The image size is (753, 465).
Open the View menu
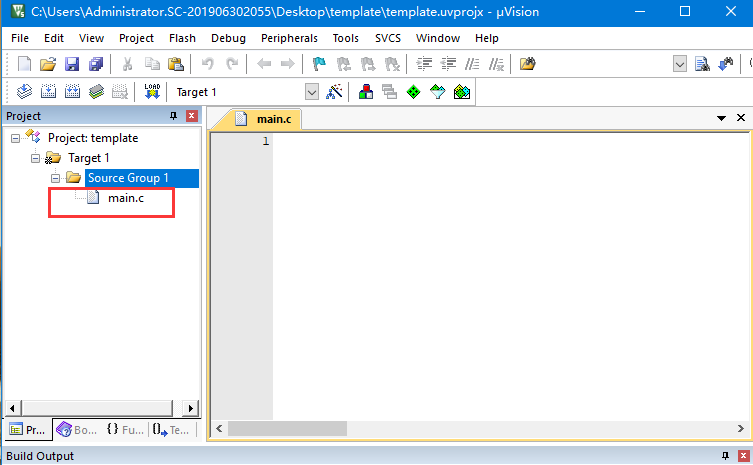pos(91,38)
